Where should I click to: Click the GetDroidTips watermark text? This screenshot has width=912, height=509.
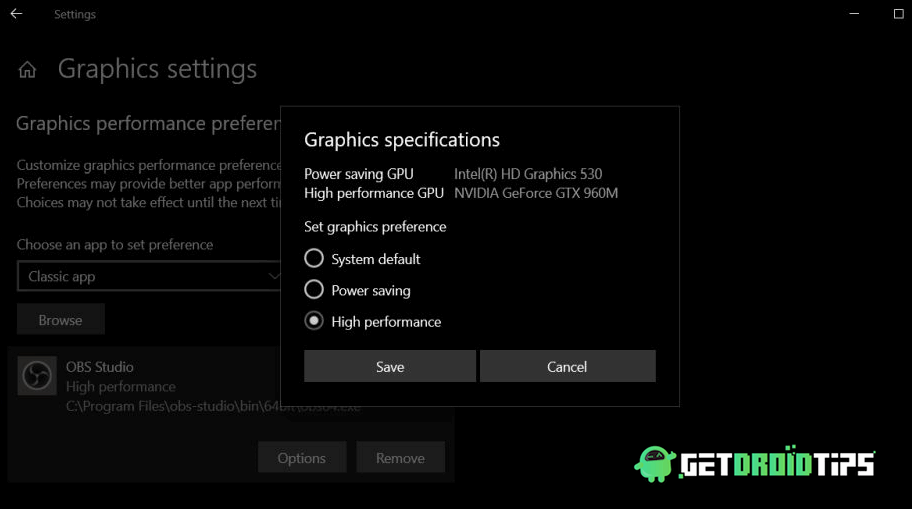point(777,464)
